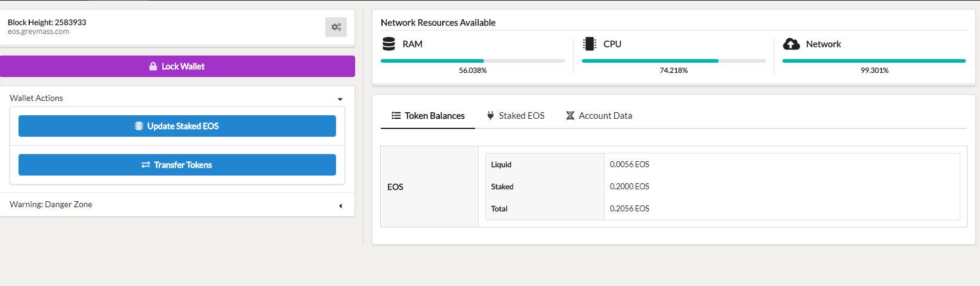The width and height of the screenshot is (980, 286).
Task: Select the Token Balances tab
Action: tap(428, 116)
